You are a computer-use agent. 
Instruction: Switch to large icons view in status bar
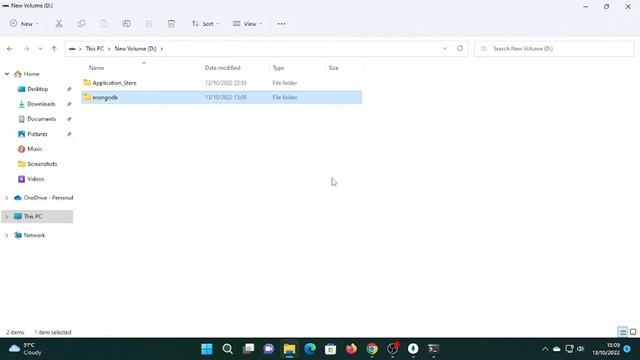click(x=633, y=332)
